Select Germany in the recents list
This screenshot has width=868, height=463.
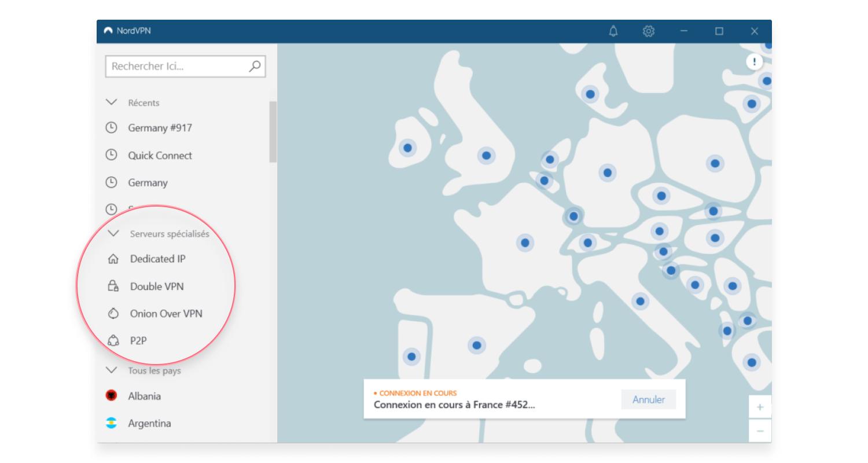[x=148, y=182]
